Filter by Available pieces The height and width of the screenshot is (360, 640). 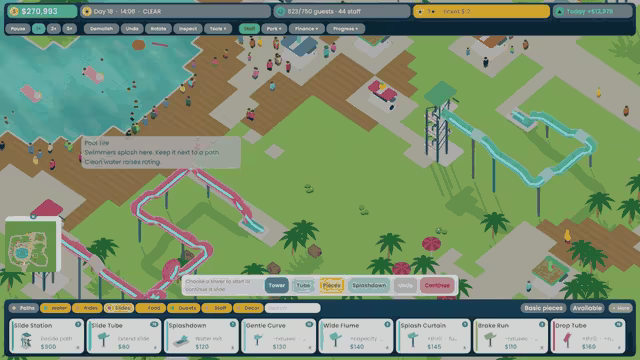click(587, 308)
